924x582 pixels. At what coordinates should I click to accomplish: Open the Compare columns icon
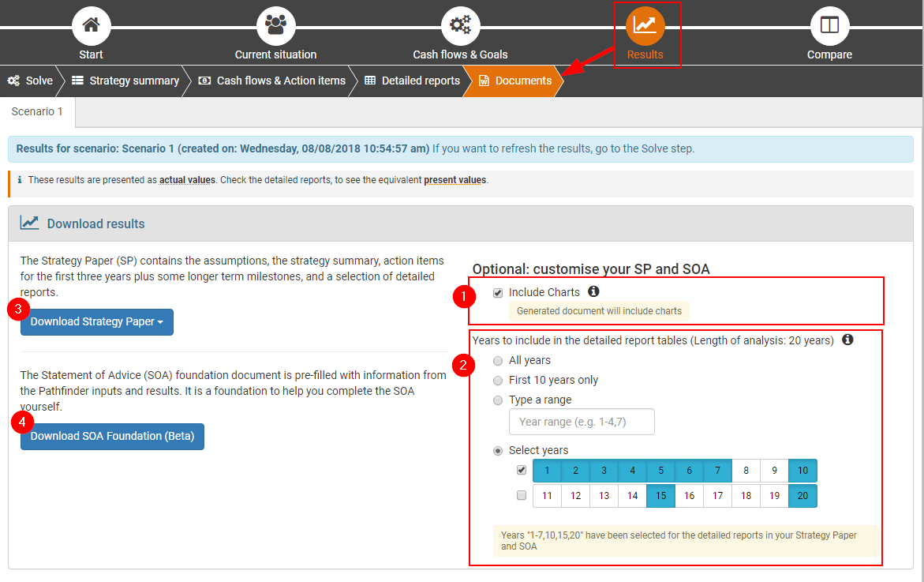point(829,25)
